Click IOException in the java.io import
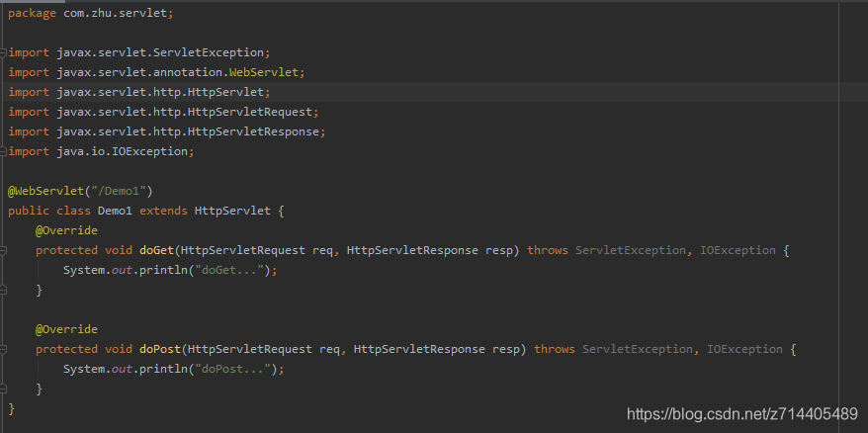Image resolution: width=868 pixels, height=433 pixels. tap(150, 151)
